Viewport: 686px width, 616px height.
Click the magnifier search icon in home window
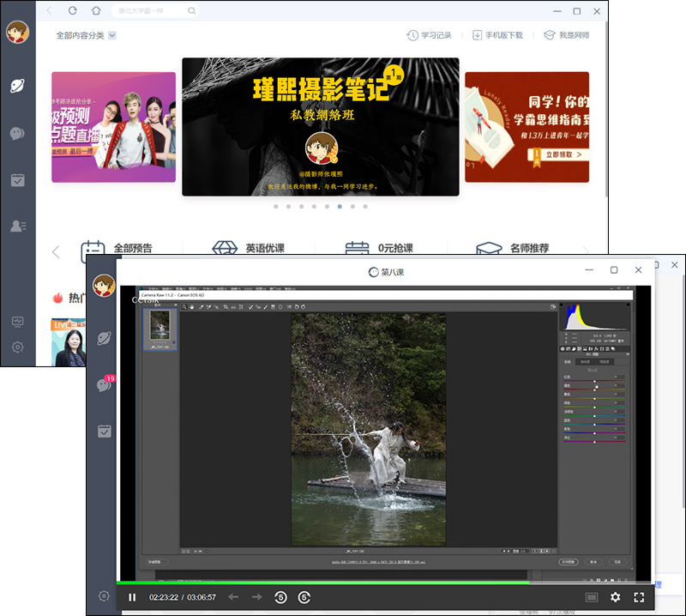tap(191, 11)
